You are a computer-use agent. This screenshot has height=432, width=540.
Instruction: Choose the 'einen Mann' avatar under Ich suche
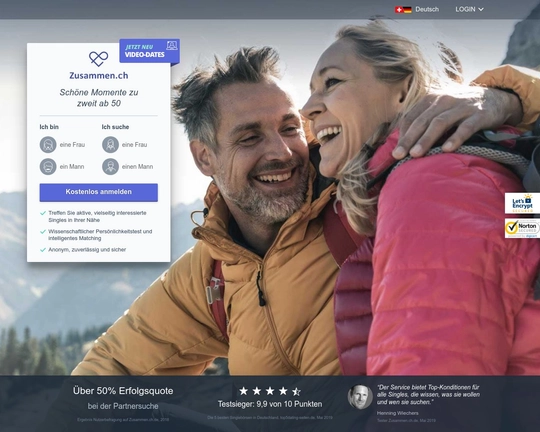tap(110, 167)
